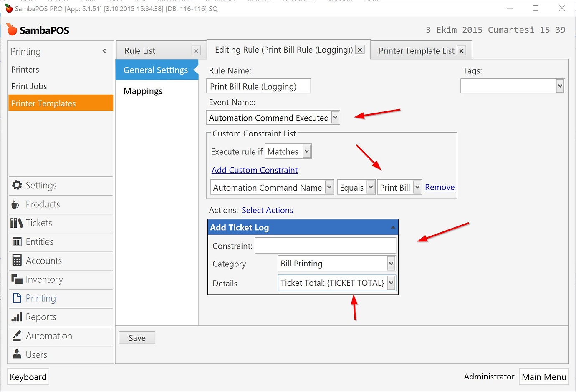Switch to the Printer Template List tab
The width and height of the screenshot is (576, 392).
[416, 50]
